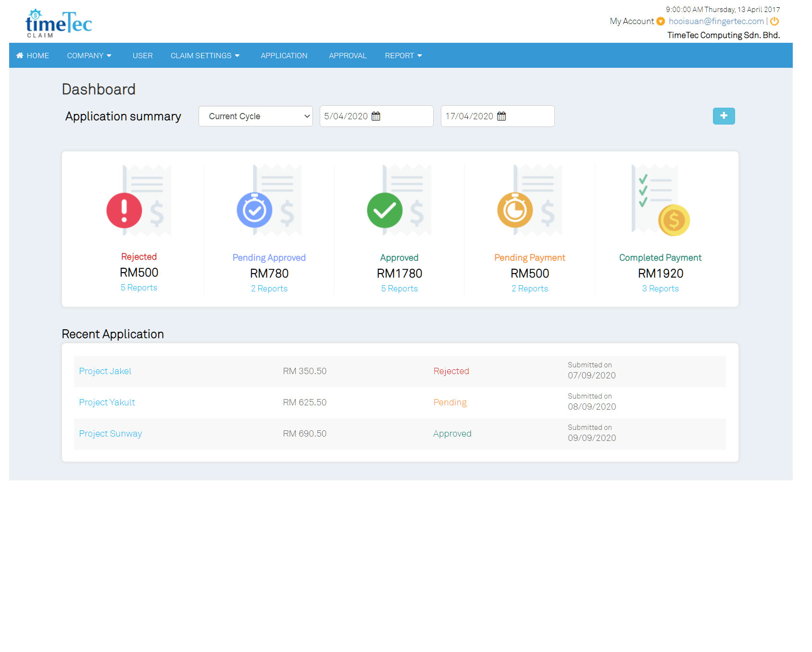This screenshot has width=812, height=652.
Task: View 3 Reports under Completed Payment
Action: pyautogui.click(x=661, y=288)
